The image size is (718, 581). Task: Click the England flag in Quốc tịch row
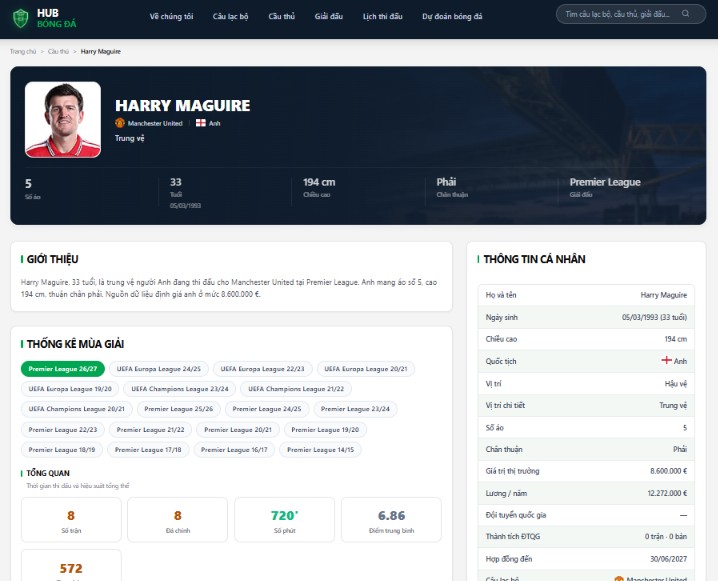click(x=666, y=360)
